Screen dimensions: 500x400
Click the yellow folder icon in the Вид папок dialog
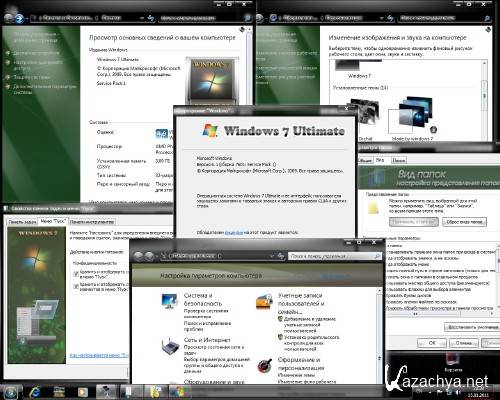click(x=374, y=208)
